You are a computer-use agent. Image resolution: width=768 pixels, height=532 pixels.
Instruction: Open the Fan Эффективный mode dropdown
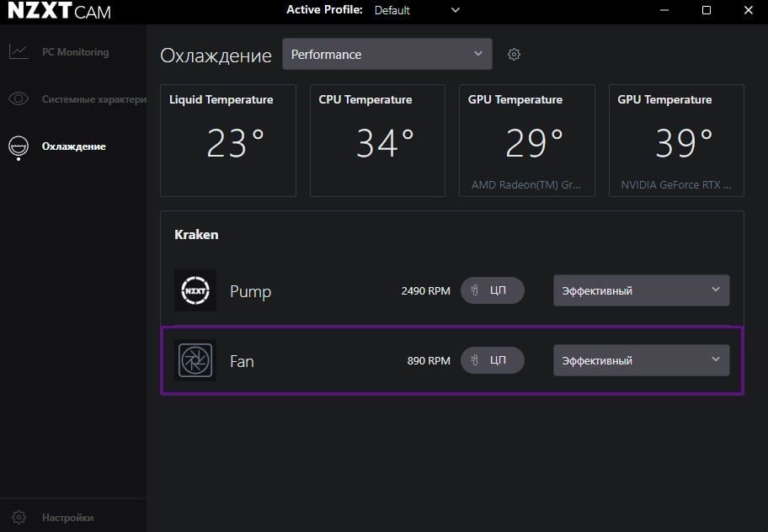[x=641, y=360]
